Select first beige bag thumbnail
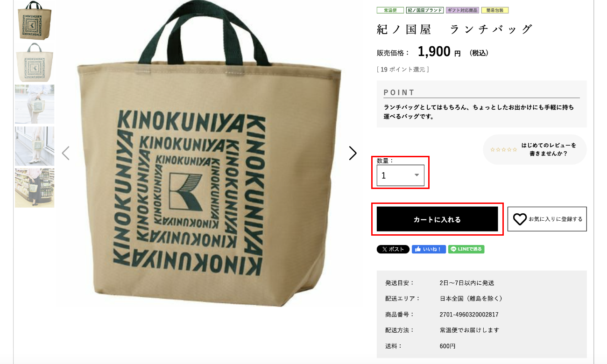 (x=35, y=20)
